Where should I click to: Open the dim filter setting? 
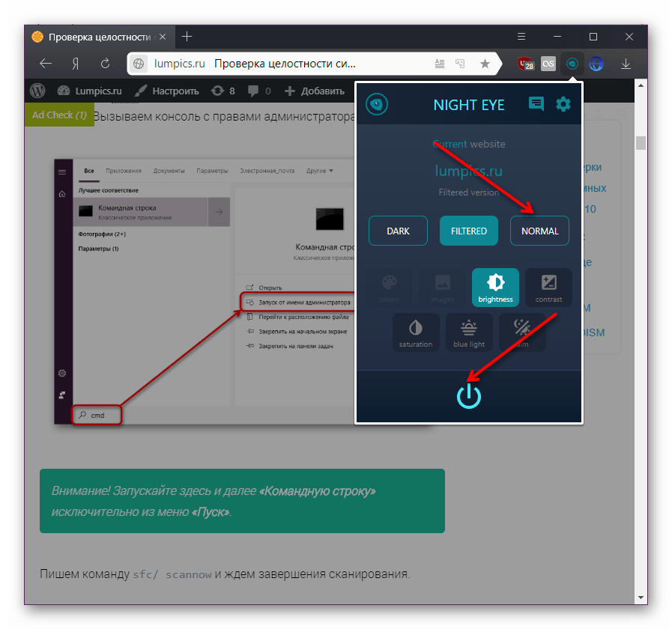[x=522, y=332]
